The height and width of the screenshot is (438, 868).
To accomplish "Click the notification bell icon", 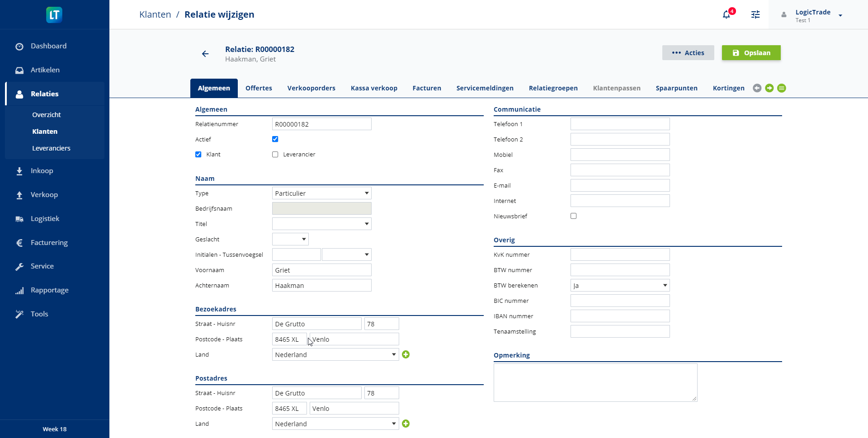I will tap(726, 14).
